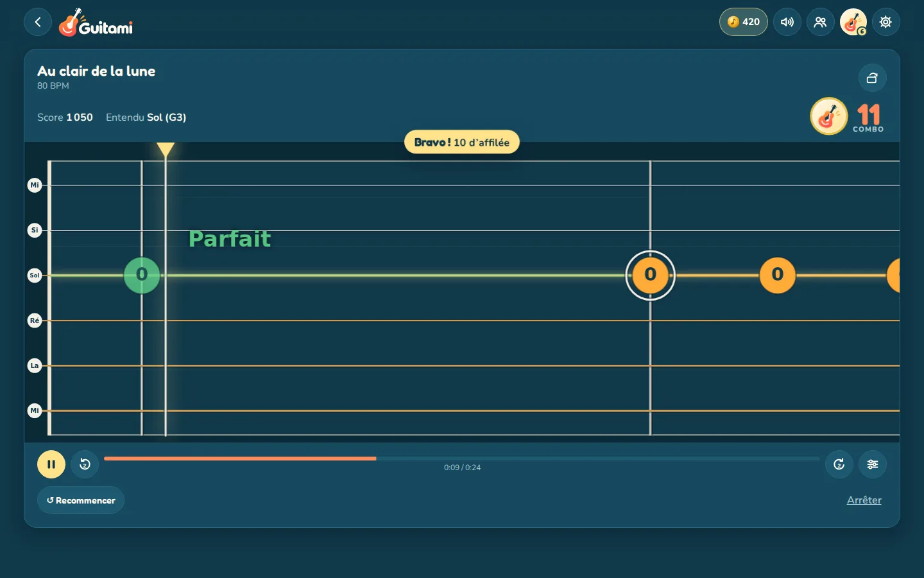Click the Entendu Sol (G3) text
This screenshot has height=578, width=924.
coord(146,118)
